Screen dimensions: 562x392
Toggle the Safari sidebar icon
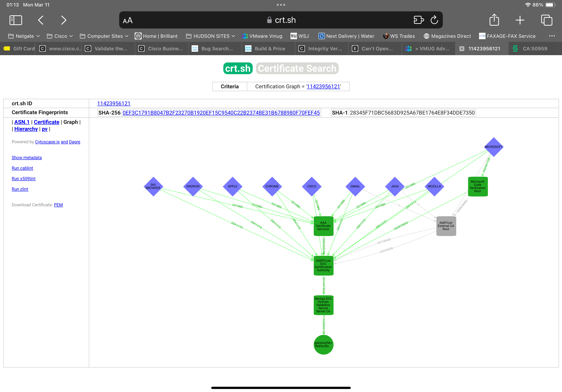[x=16, y=20]
